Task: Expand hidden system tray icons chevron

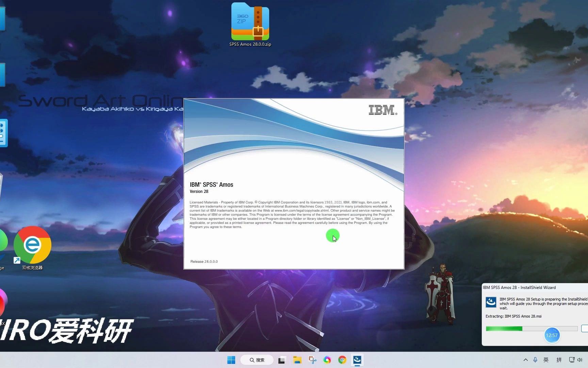Action: 525,360
